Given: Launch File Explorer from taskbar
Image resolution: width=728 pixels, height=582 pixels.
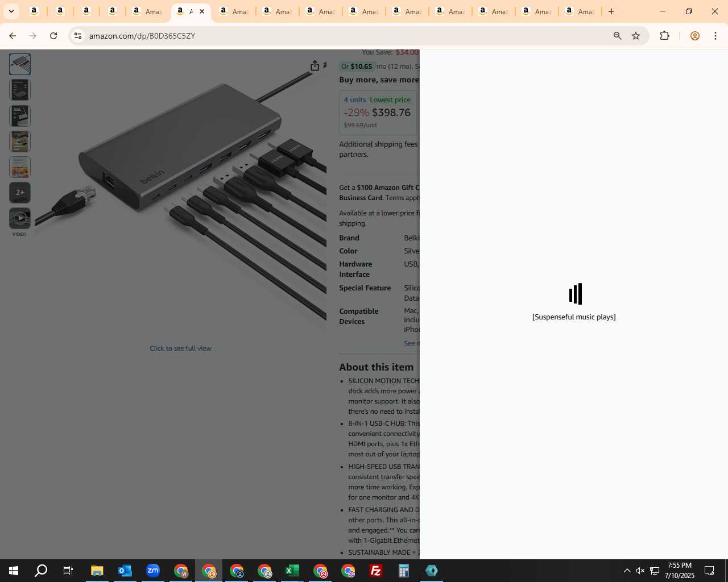Looking at the screenshot, I should pyautogui.click(x=97, y=571).
